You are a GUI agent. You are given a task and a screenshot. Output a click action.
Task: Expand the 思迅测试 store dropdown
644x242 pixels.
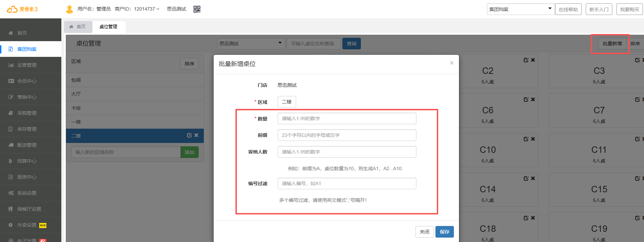coord(251,44)
